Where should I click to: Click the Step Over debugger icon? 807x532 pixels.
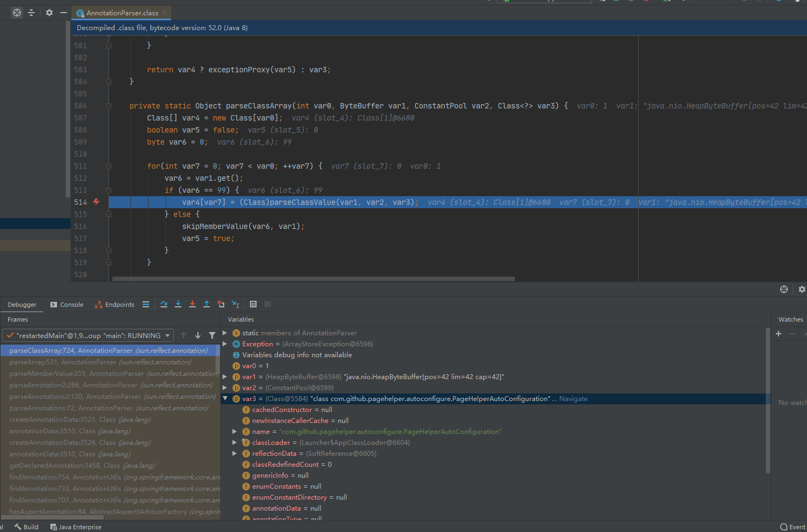[164, 305]
